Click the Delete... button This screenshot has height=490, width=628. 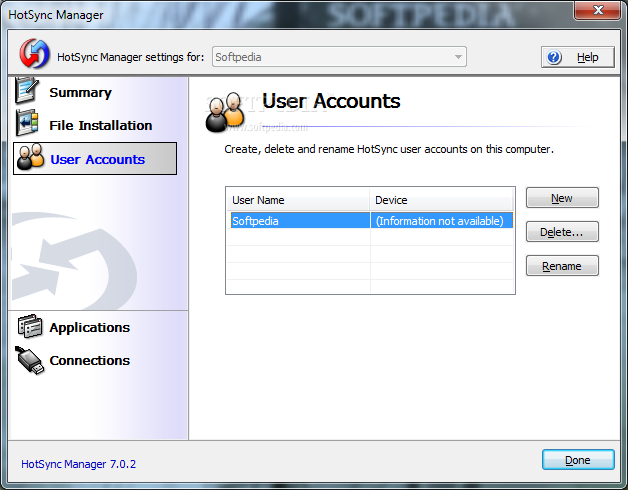562,232
